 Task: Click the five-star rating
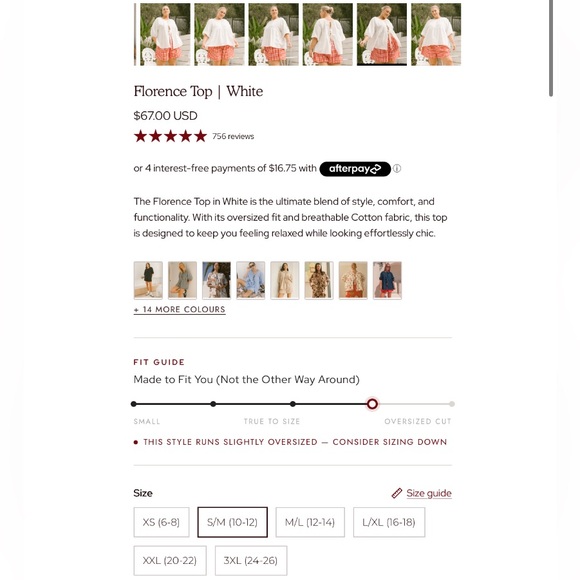coord(171,136)
